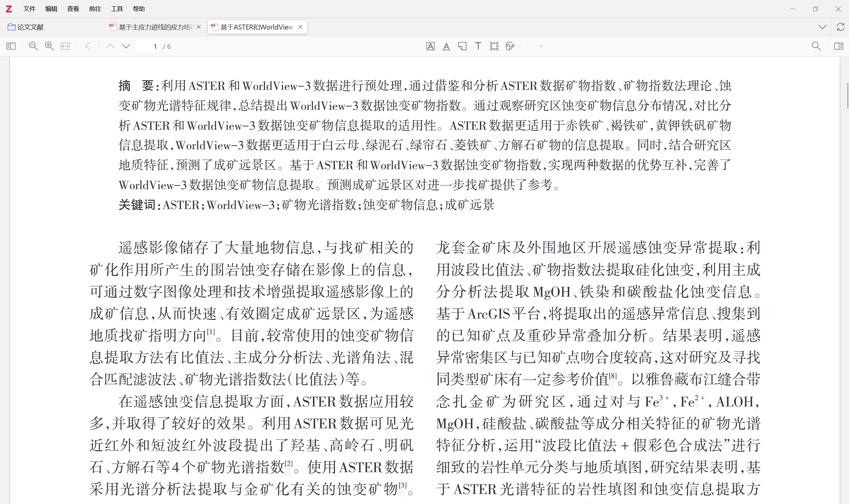The width and height of the screenshot is (849, 504).
Task: Toggle the left sidebar panel
Action: (11, 46)
